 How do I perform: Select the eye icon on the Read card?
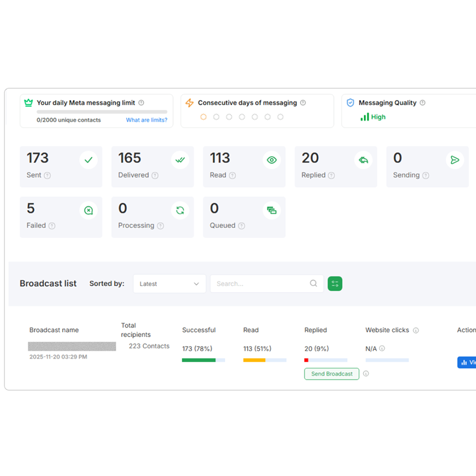[x=272, y=160]
